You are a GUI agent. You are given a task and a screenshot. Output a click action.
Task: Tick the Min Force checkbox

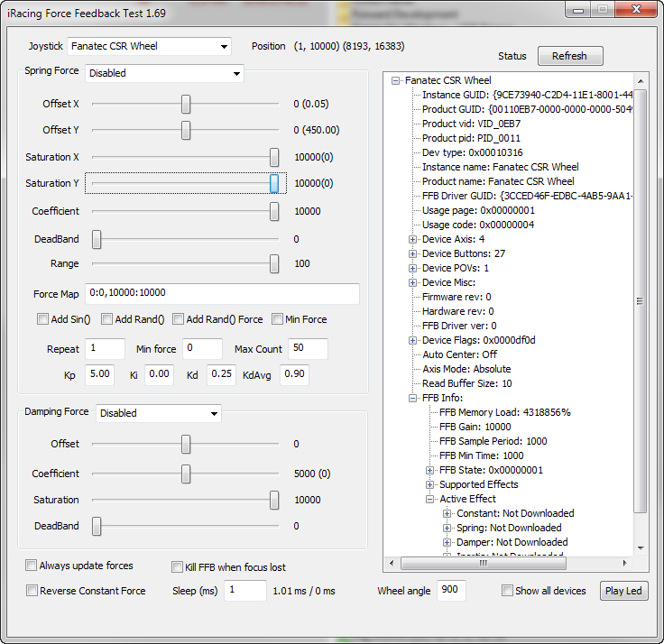pyautogui.click(x=278, y=319)
